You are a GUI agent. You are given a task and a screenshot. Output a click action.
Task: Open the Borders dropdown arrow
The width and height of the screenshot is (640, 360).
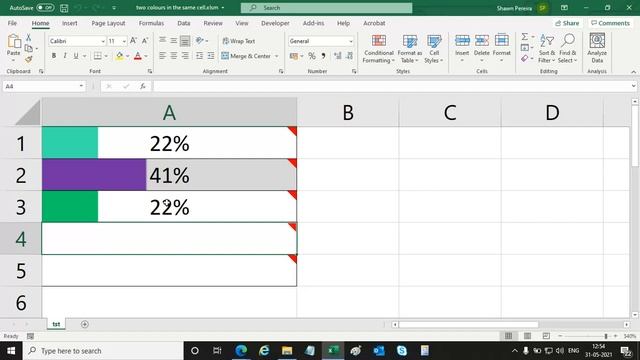pyautogui.click(x=106, y=56)
